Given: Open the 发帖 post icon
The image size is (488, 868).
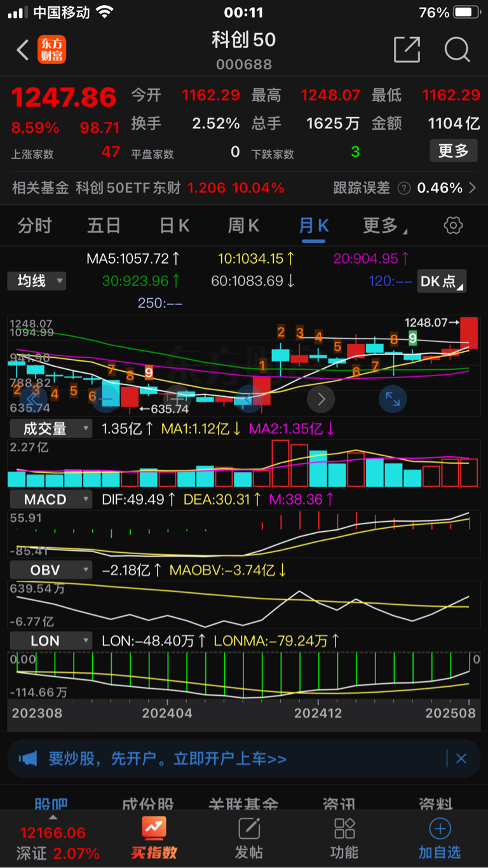Looking at the screenshot, I should coord(249,839).
